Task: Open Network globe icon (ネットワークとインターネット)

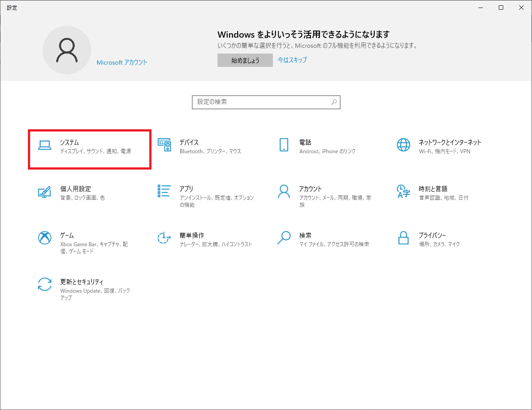Action: pos(404,145)
